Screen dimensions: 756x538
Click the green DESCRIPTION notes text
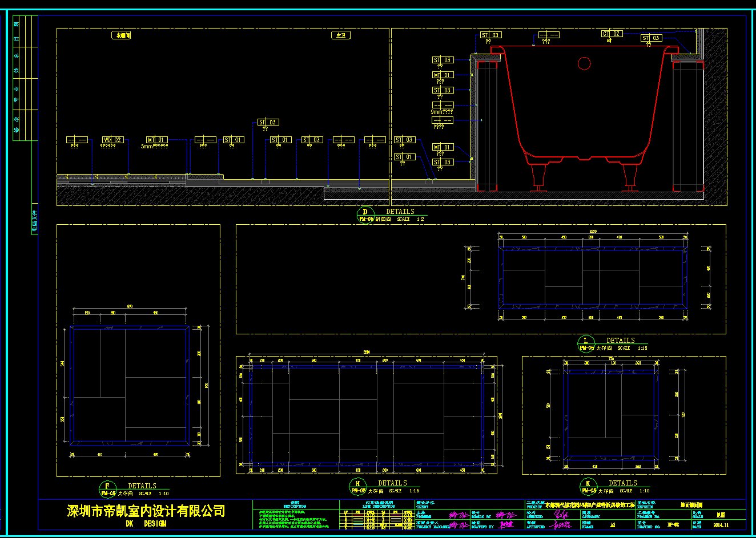click(x=295, y=519)
